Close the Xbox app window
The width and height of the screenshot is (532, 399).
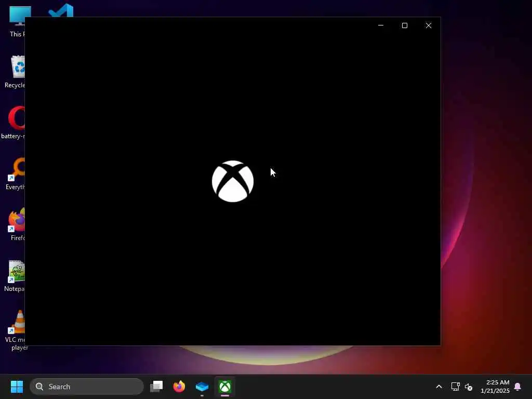pyautogui.click(x=429, y=25)
